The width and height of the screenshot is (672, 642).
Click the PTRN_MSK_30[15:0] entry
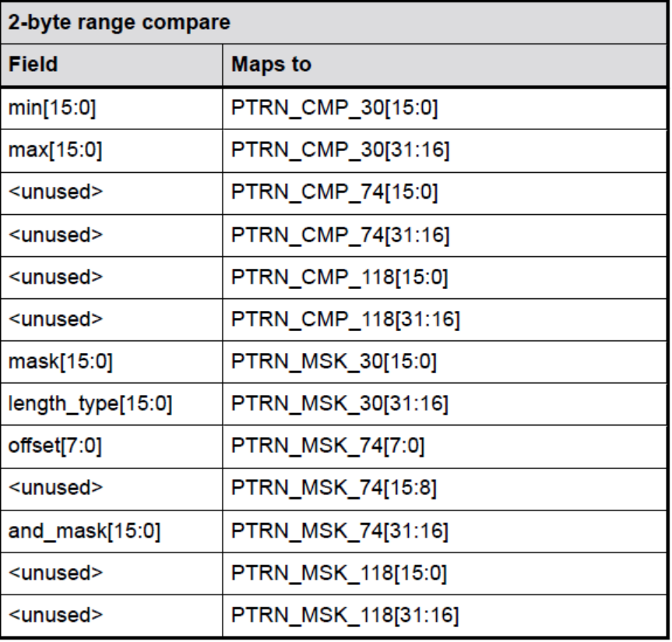pos(332,360)
